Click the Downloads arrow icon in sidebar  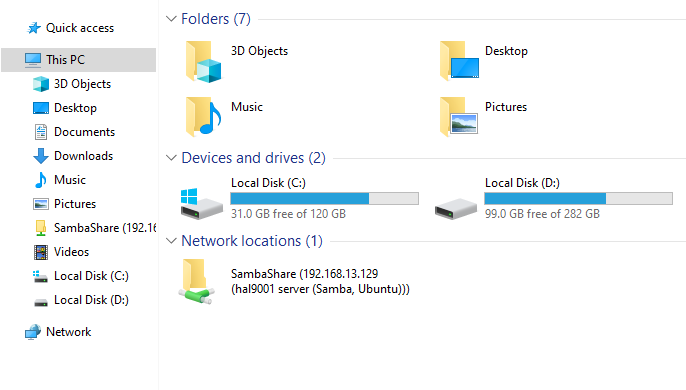pyautogui.click(x=41, y=156)
